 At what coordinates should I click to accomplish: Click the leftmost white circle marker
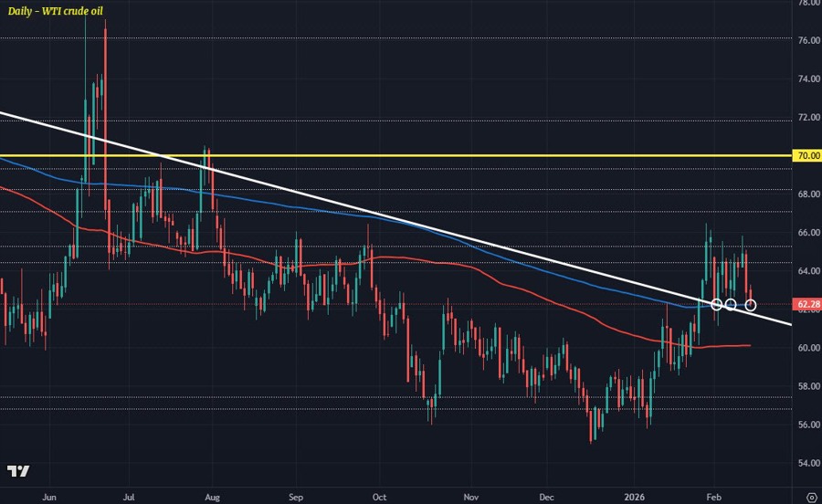click(x=717, y=304)
